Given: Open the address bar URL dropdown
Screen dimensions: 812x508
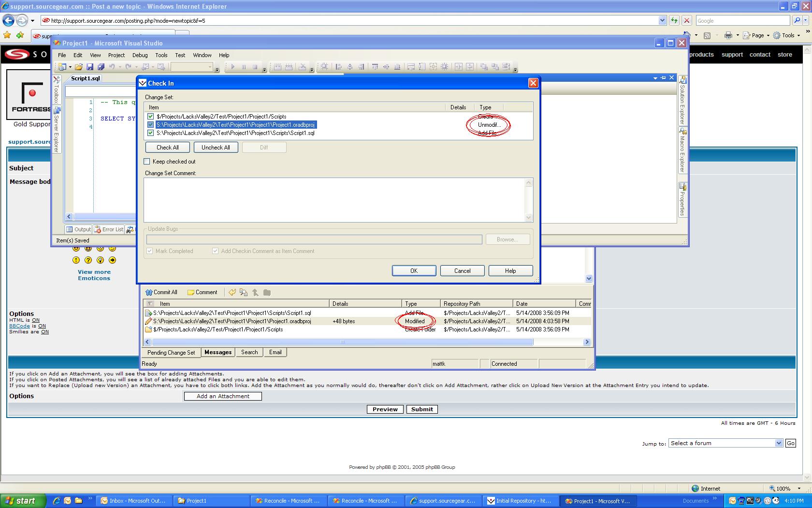Looking at the screenshot, I should tap(662, 20).
